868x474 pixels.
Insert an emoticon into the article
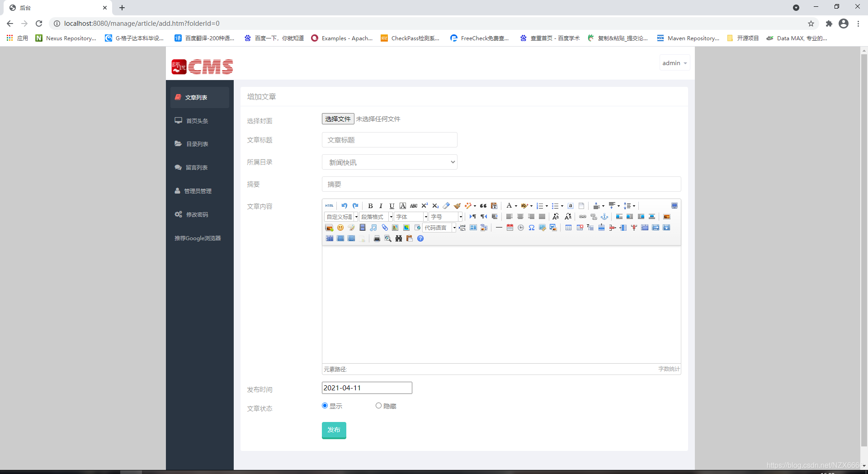pyautogui.click(x=340, y=228)
